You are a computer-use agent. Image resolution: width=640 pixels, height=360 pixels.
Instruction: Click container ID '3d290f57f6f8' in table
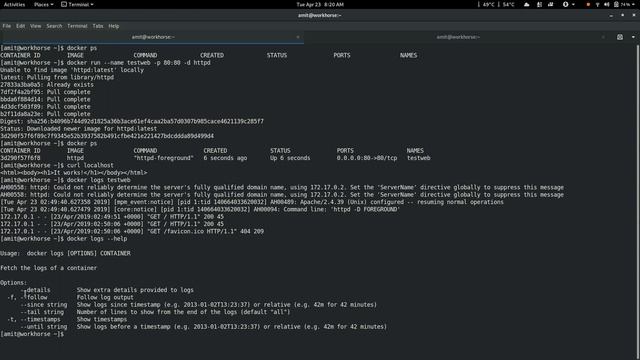pos(20,158)
